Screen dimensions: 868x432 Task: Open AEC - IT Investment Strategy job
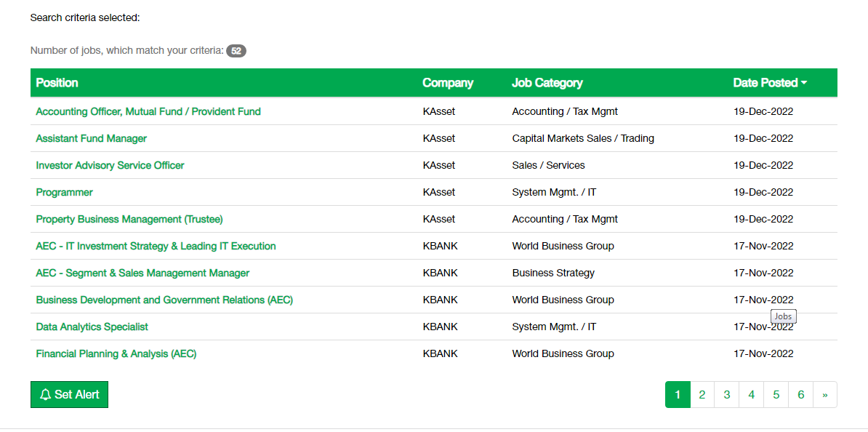pos(156,246)
